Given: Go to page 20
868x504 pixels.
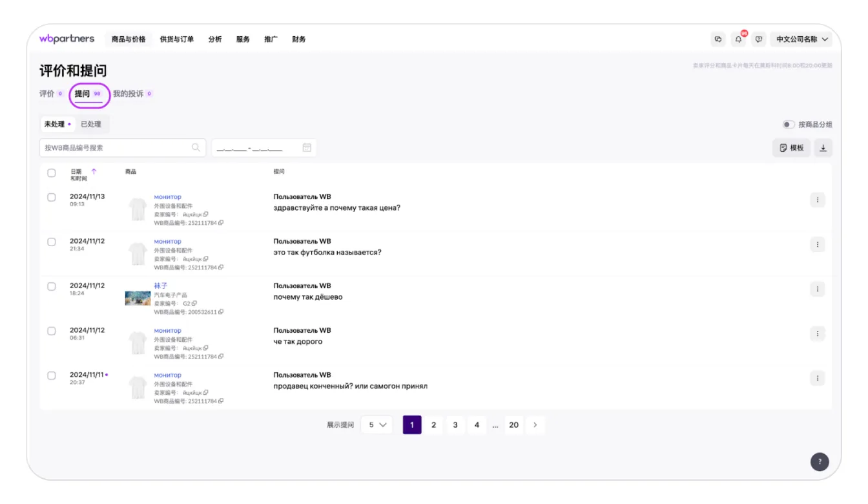Looking at the screenshot, I should (514, 425).
